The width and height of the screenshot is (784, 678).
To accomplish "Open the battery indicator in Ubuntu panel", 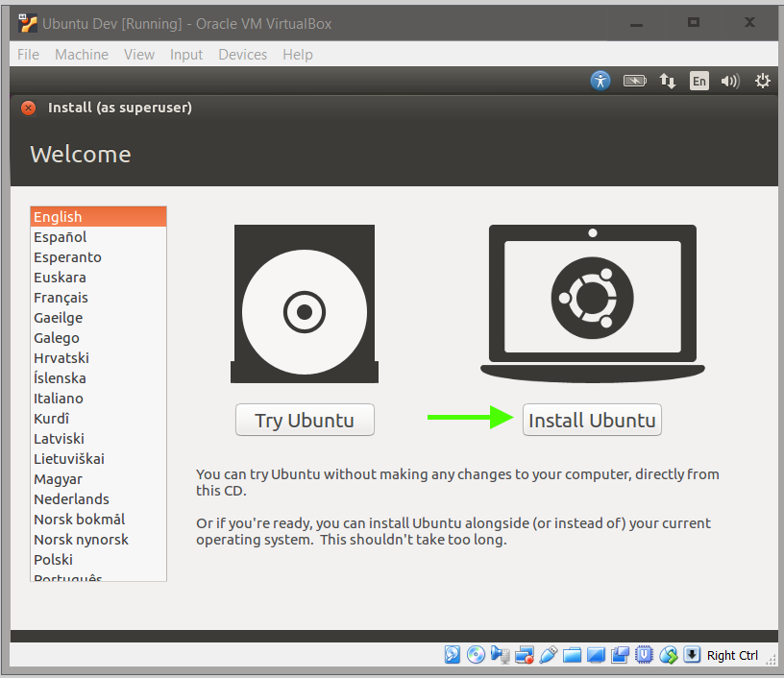I will 634,81.
